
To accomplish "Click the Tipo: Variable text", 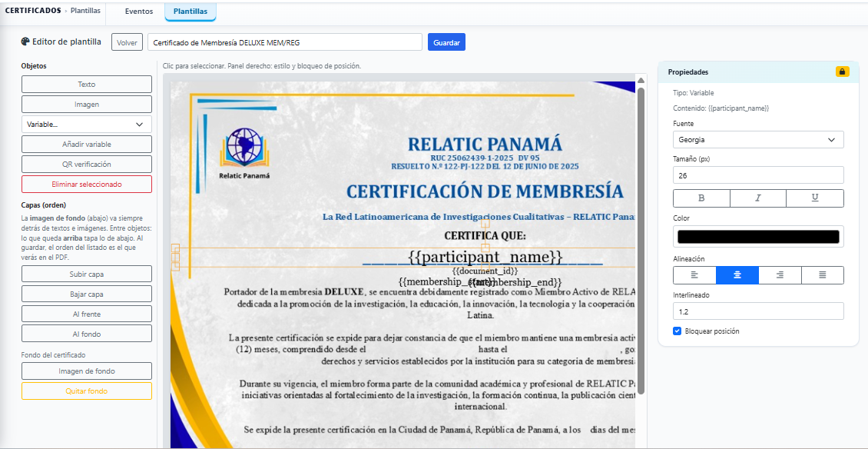I will [693, 93].
